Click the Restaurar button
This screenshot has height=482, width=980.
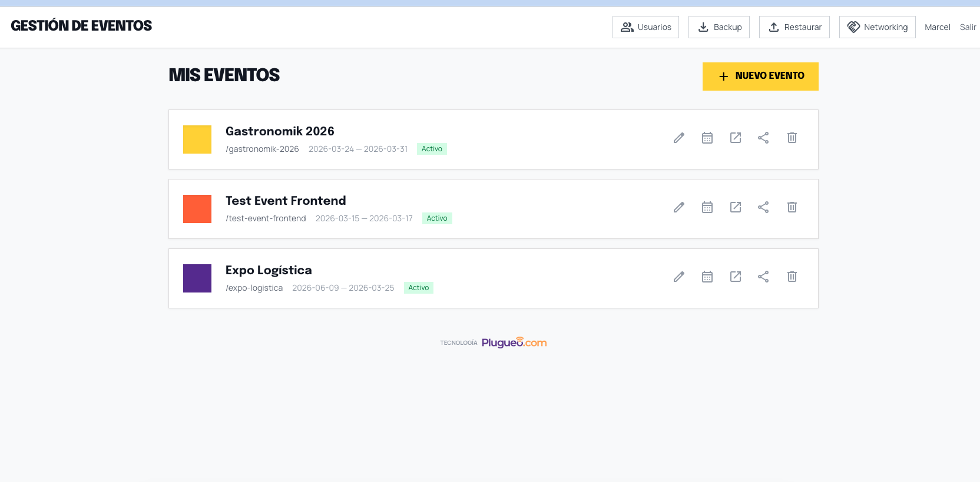point(794,27)
